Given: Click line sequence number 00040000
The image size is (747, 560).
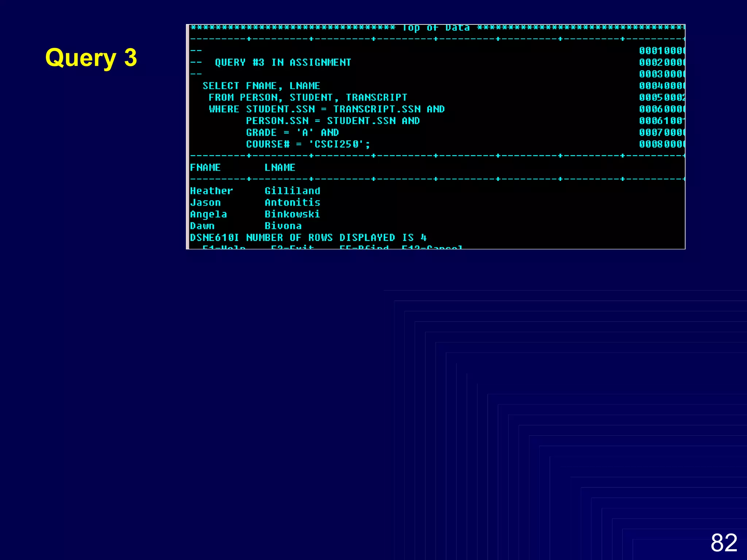Looking at the screenshot, I should click(x=662, y=86).
